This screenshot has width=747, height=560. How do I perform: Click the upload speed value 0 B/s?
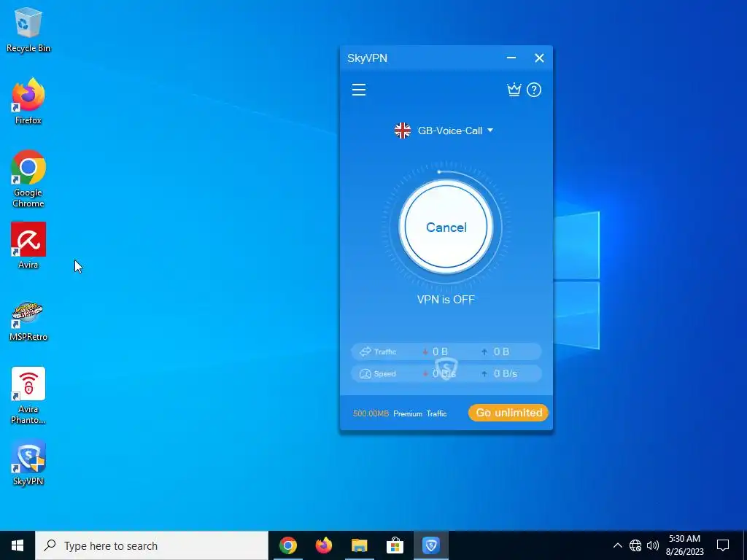point(506,373)
